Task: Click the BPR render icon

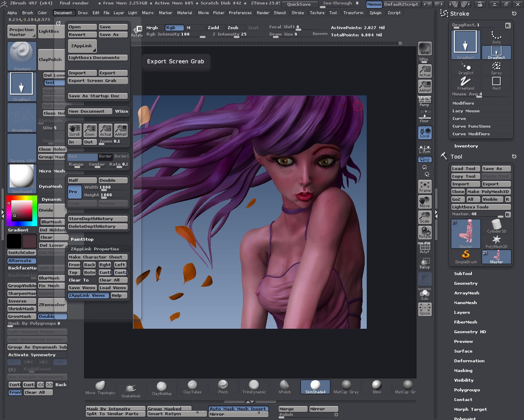Action: [425, 48]
